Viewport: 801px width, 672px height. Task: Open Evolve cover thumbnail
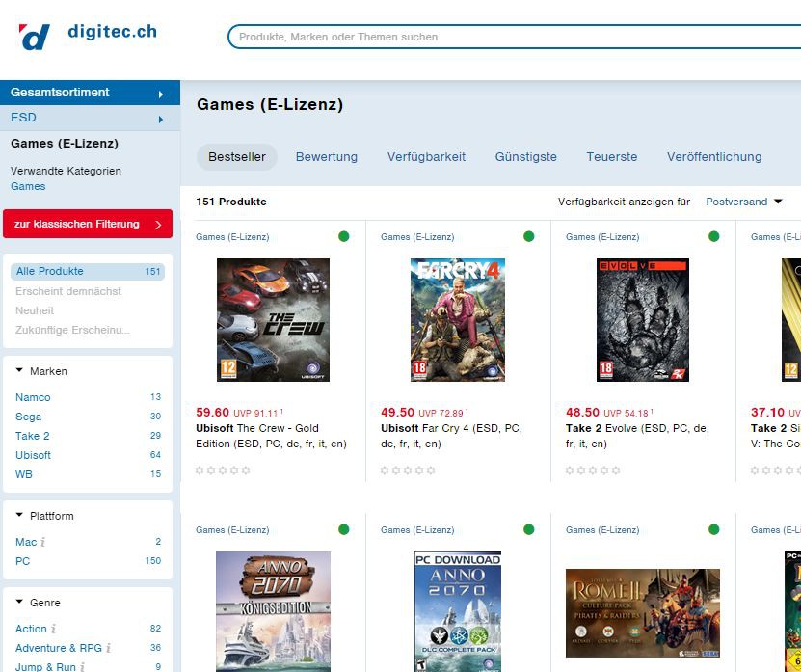pos(643,320)
